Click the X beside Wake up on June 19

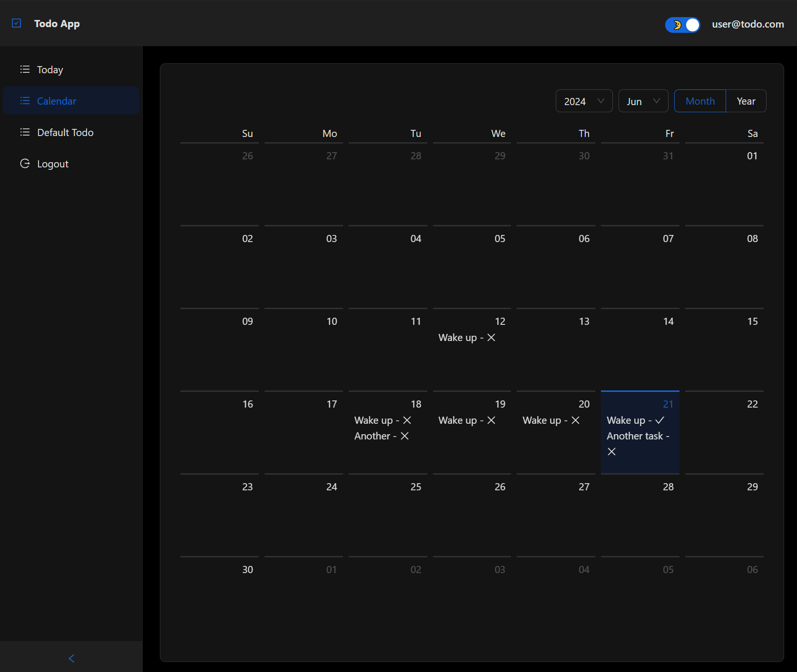492,420
